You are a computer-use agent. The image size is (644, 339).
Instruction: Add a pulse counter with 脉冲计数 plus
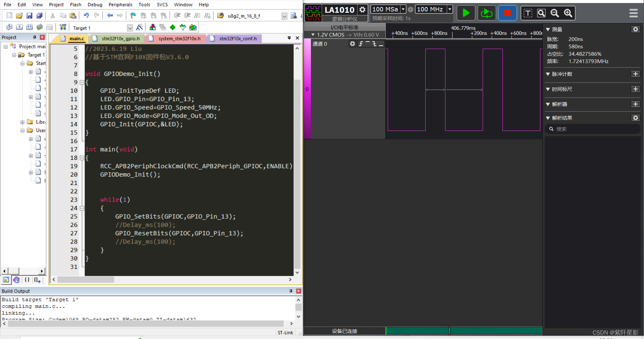[635, 74]
